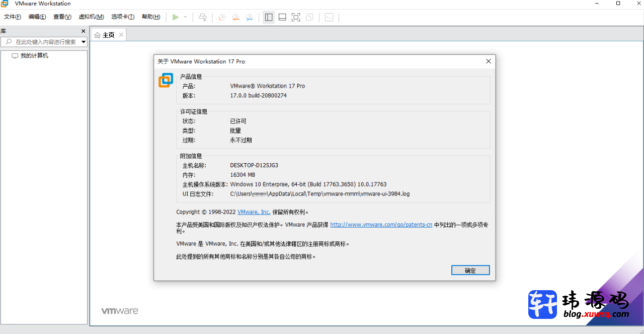Viewport: 644px width, 334px height.
Task: Click the product name VMware® Workstation 17 Pro
Action: click(x=267, y=86)
